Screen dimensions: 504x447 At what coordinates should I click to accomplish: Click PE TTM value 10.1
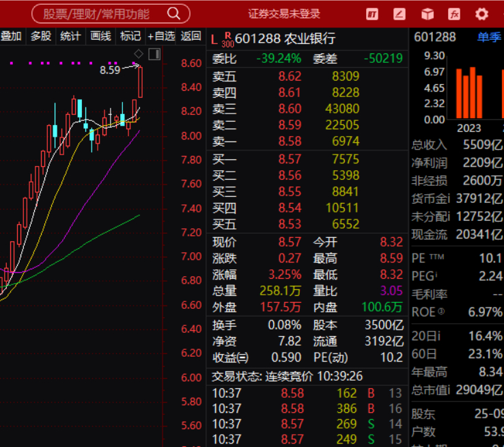(490, 258)
